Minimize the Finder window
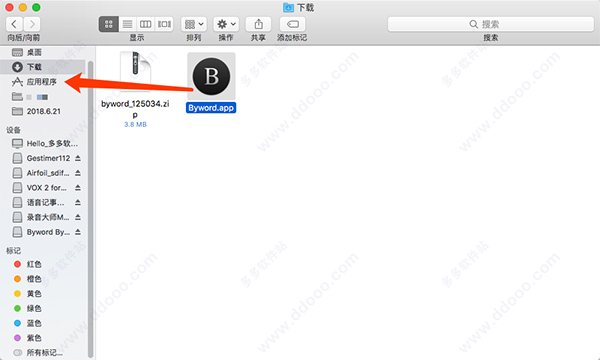600x360 pixels. pos(23,7)
